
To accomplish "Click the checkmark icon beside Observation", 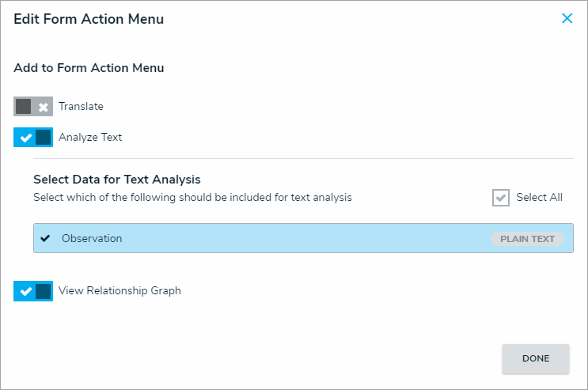I will (x=45, y=238).
